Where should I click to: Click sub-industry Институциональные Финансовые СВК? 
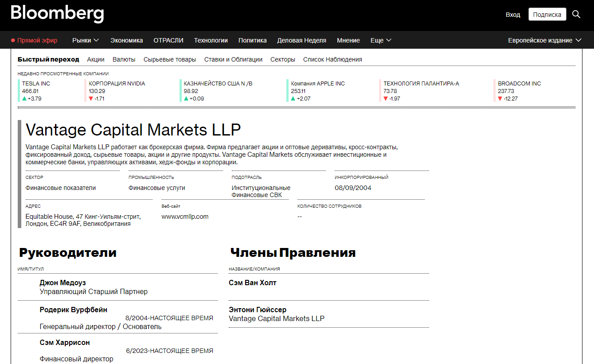pos(261,191)
